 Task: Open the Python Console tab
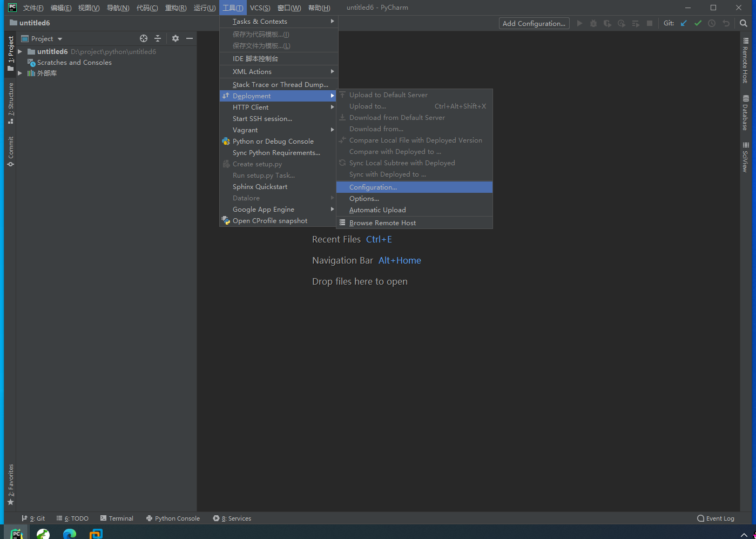click(x=173, y=518)
